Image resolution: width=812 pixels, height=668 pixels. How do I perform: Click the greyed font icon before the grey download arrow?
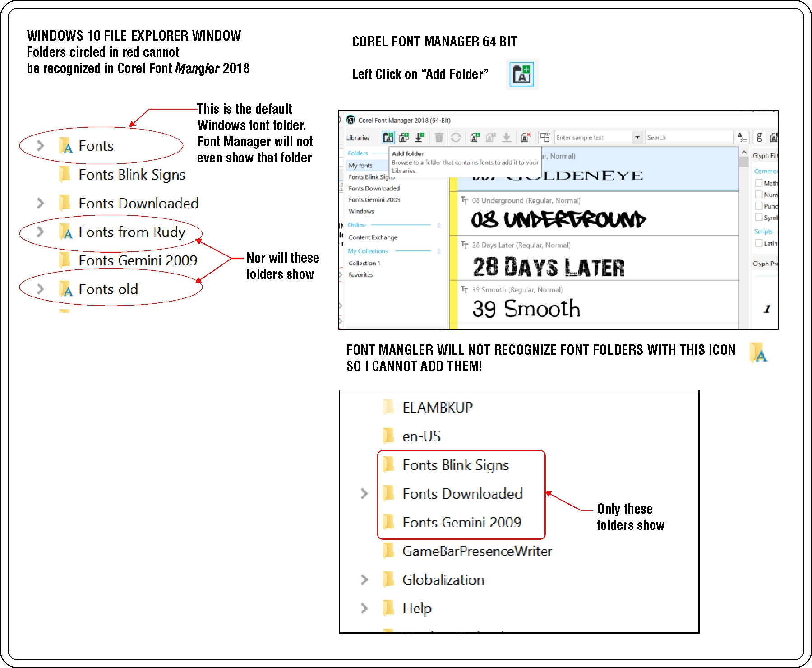click(x=491, y=137)
